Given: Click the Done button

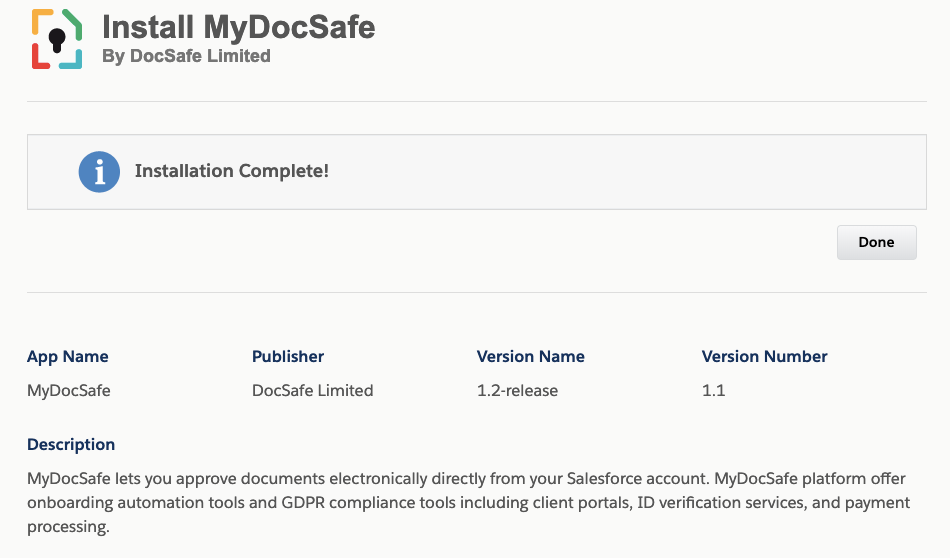Looking at the screenshot, I should [876, 242].
